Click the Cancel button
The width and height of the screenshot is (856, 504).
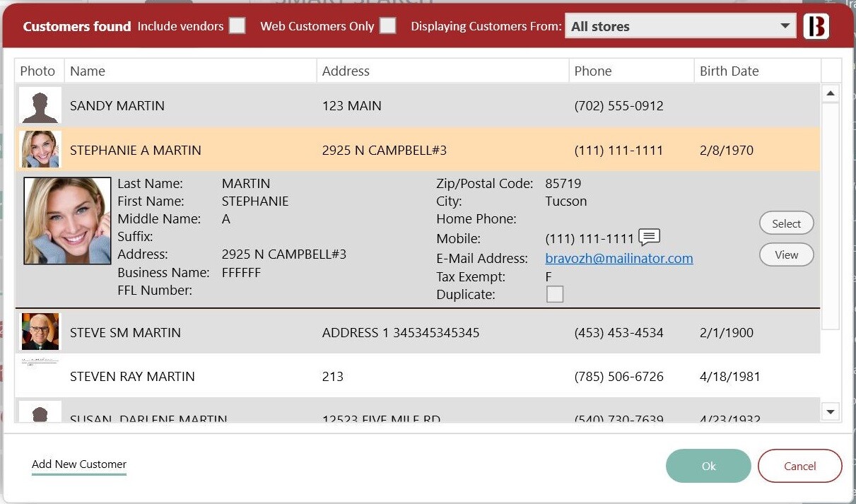pos(799,466)
